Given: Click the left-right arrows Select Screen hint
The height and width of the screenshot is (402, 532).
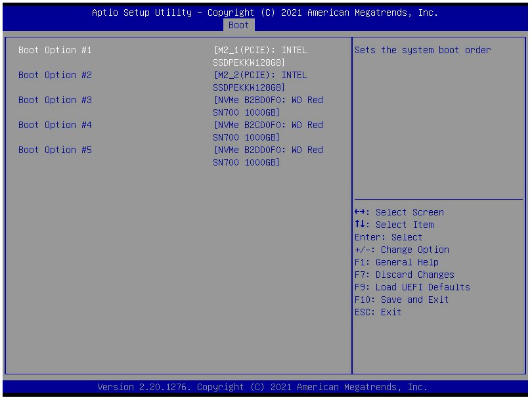Looking at the screenshot, I should point(399,212).
